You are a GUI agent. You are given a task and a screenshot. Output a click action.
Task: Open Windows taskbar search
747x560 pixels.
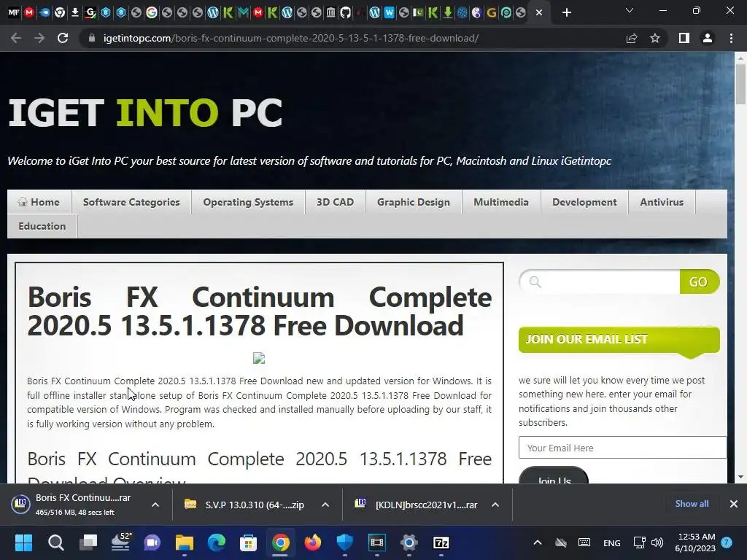click(x=55, y=542)
